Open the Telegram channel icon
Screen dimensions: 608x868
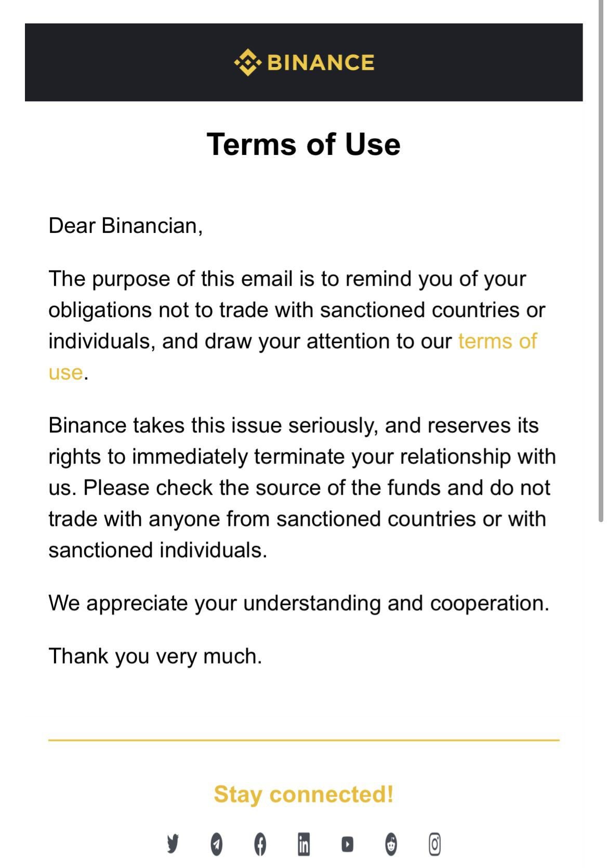(217, 844)
